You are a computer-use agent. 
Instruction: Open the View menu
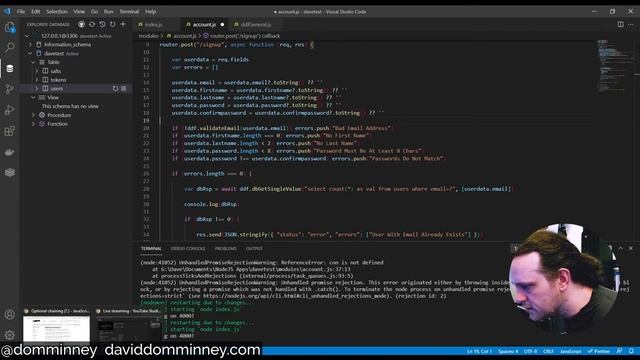[79, 11]
